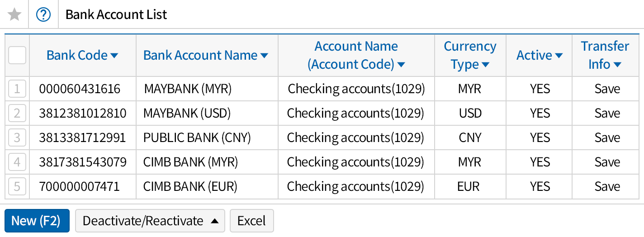Open the help question mark icon
The width and height of the screenshot is (644, 237).
(x=43, y=14)
